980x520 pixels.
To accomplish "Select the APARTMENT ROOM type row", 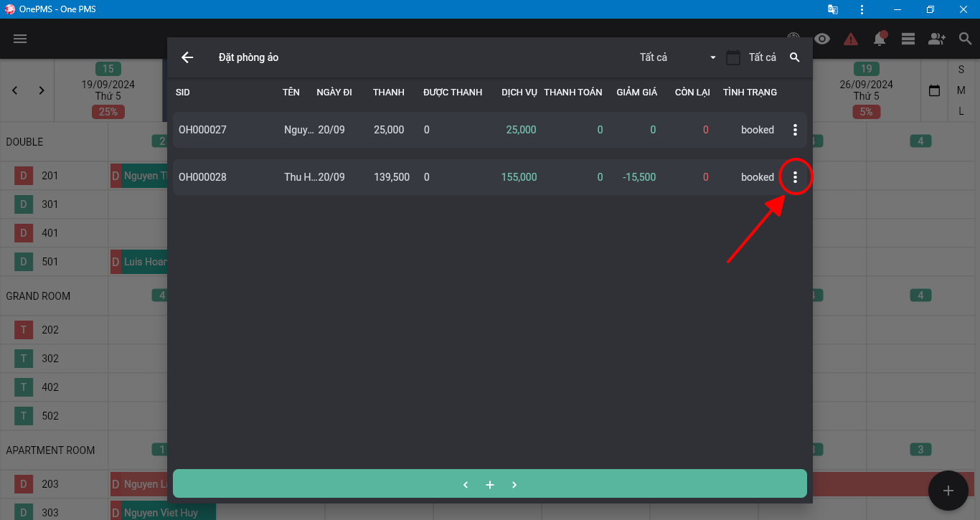I will pos(55,450).
